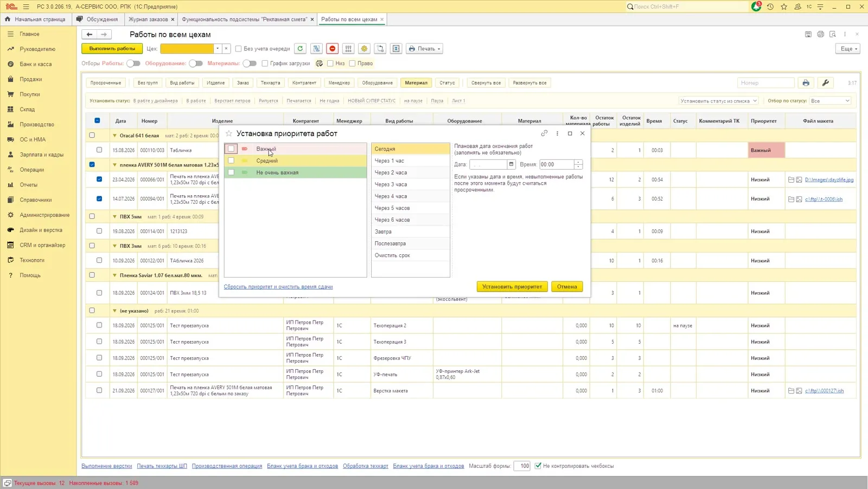Image resolution: width=868 pixels, height=489 pixels.
Task: Click the hamburger menu icon in the title bar
Action: (x=26, y=7)
